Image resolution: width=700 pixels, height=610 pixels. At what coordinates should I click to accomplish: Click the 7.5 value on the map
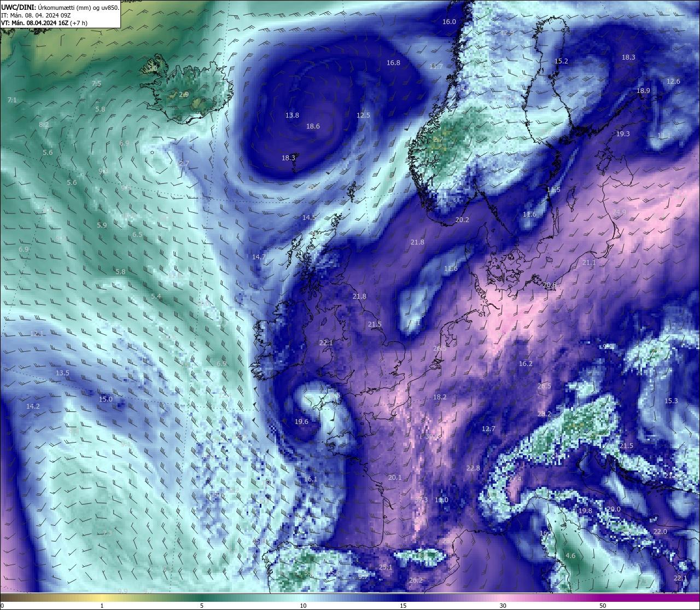(96, 84)
